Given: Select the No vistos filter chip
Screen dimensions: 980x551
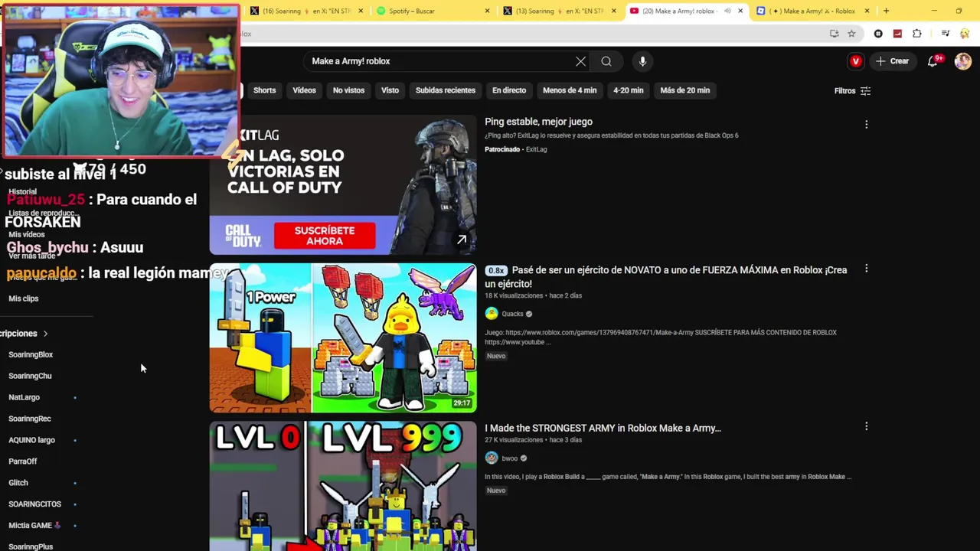Looking at the screenshot, I should [x=348, y=90].
